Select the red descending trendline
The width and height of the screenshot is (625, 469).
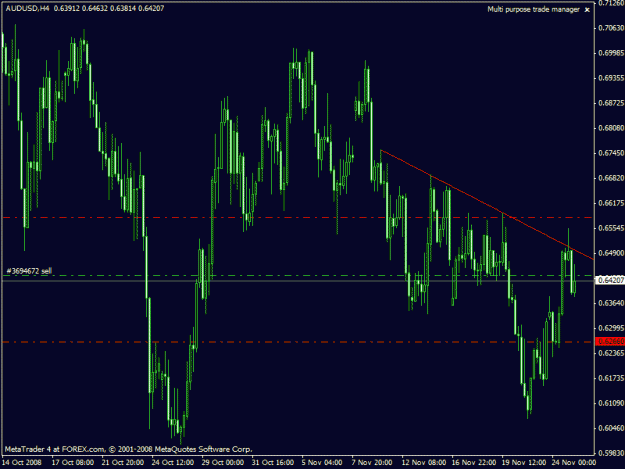487,205
